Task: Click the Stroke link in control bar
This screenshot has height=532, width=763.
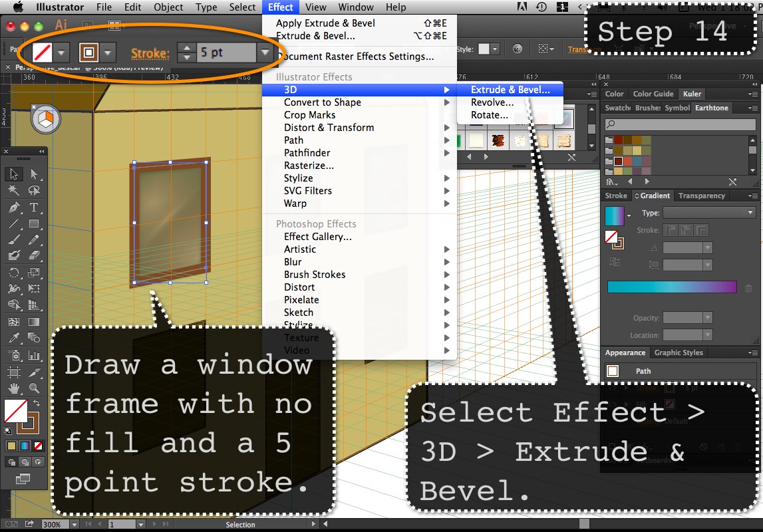Action: [150, 53]
